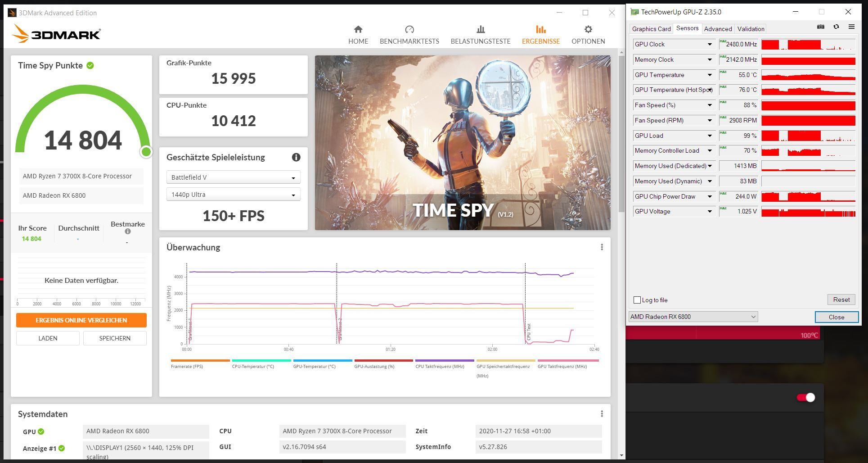Enable the Log to file checkbox

point(637,300)
